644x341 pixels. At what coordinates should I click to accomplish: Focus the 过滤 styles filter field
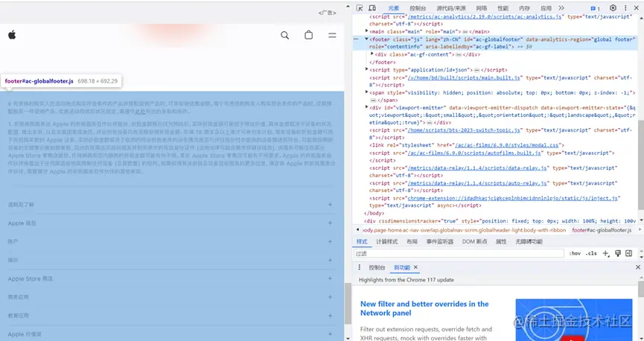(x=459, y=253)
